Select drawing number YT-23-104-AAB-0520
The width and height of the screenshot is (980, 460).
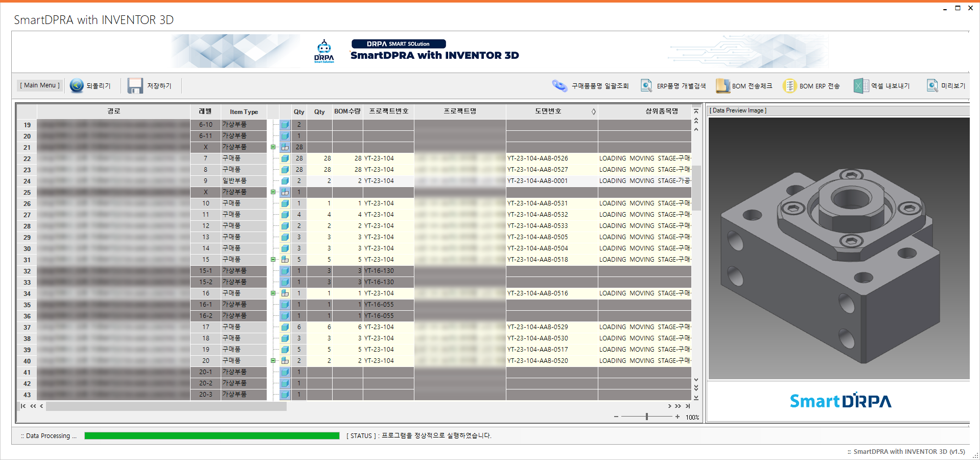538,361
